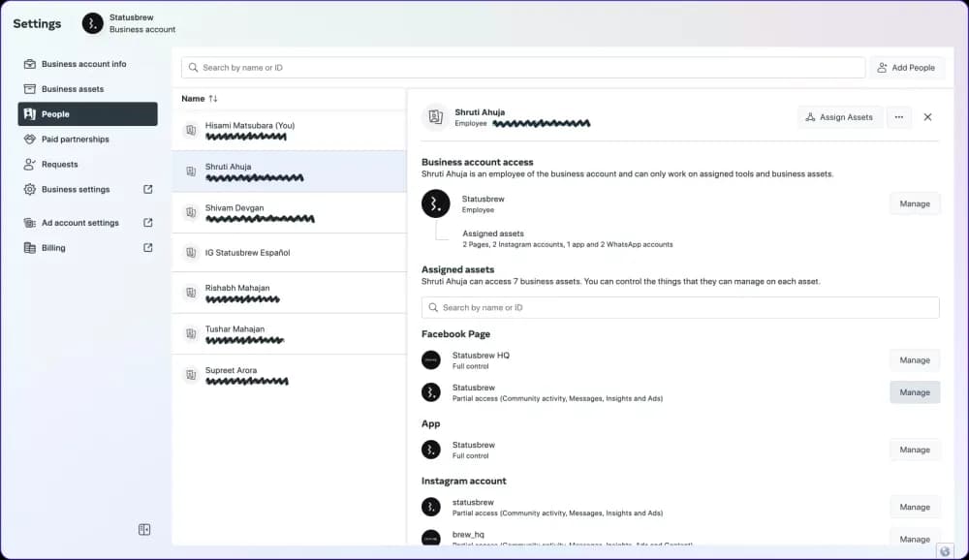Open the three-dots more options menu
This screenshot has width=969, height=560.
click(x=898, y=117)
